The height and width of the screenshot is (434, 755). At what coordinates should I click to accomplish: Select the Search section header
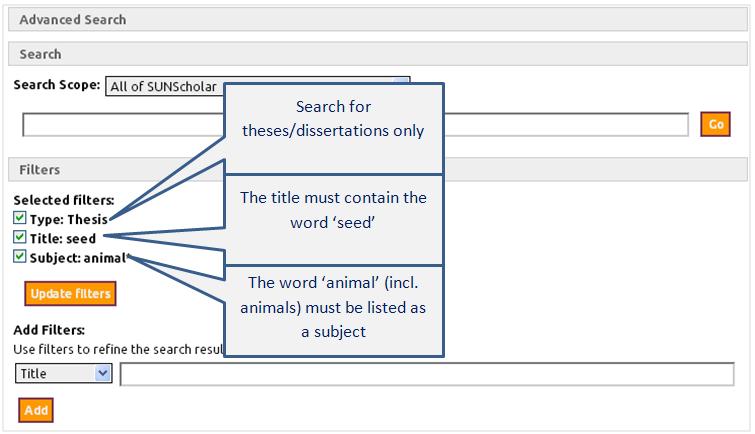click(378, 54)
